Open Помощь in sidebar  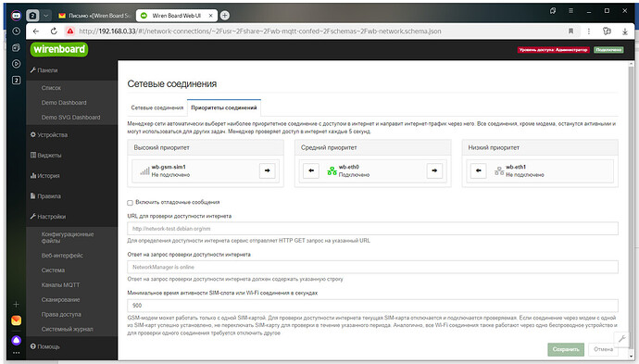[x=44, y=346]
